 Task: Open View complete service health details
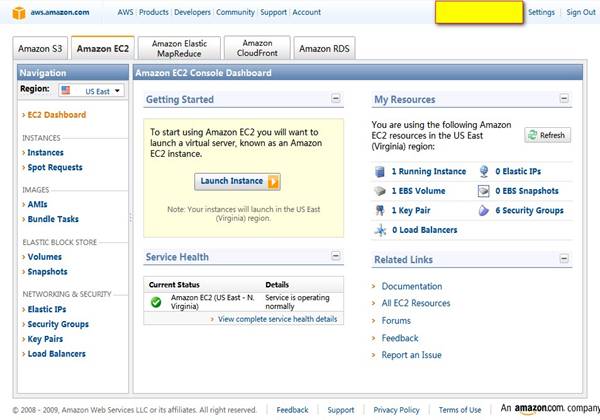coord(276,319)
